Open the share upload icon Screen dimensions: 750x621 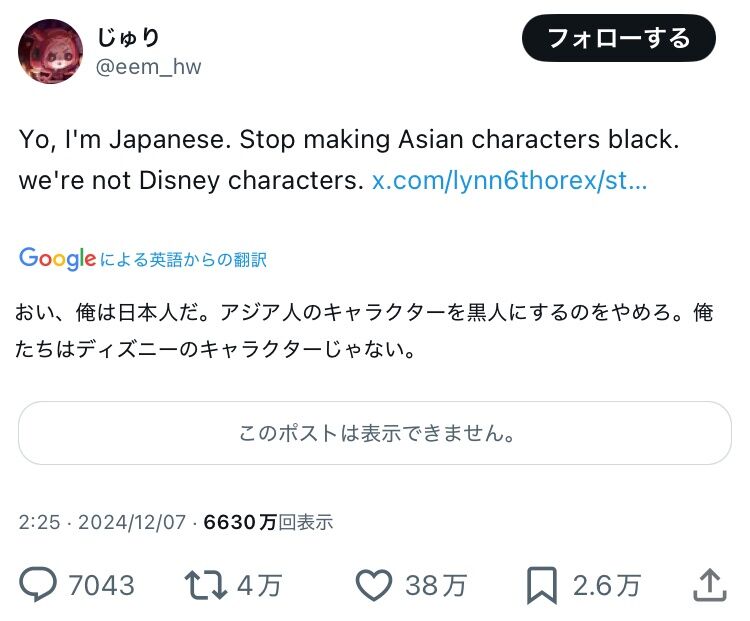710,585
